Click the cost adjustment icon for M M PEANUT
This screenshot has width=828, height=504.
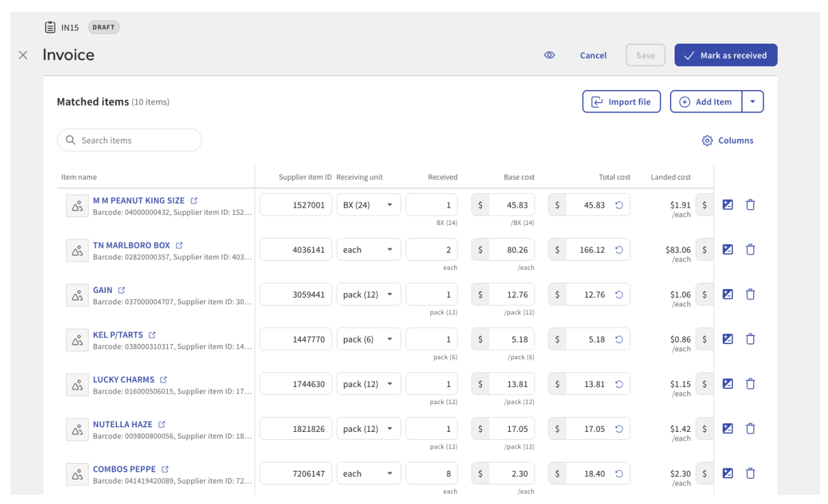point(727,205)
